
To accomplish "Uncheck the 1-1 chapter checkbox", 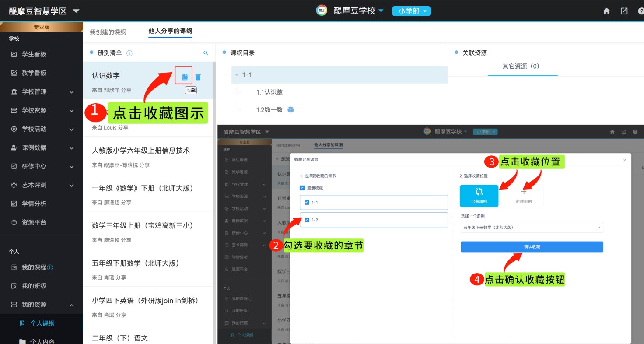I will [307, 202].
